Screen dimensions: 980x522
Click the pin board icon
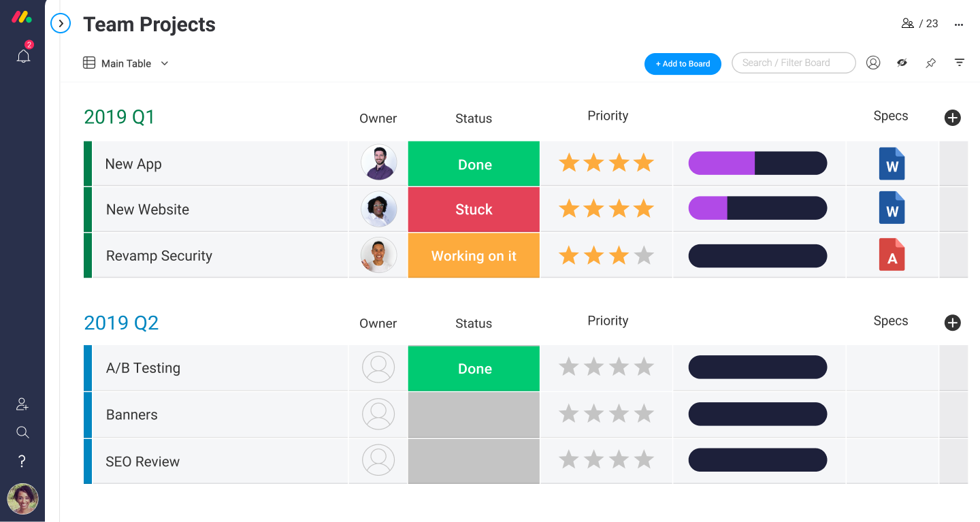point(930,63)
